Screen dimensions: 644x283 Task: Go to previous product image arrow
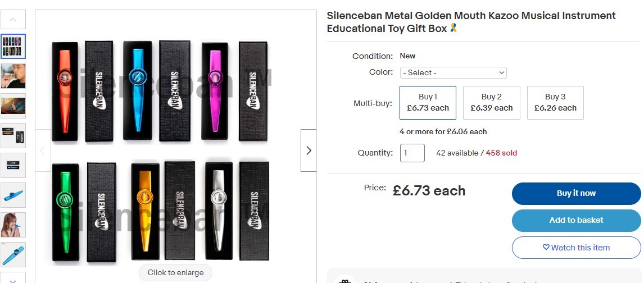(43, 150)
